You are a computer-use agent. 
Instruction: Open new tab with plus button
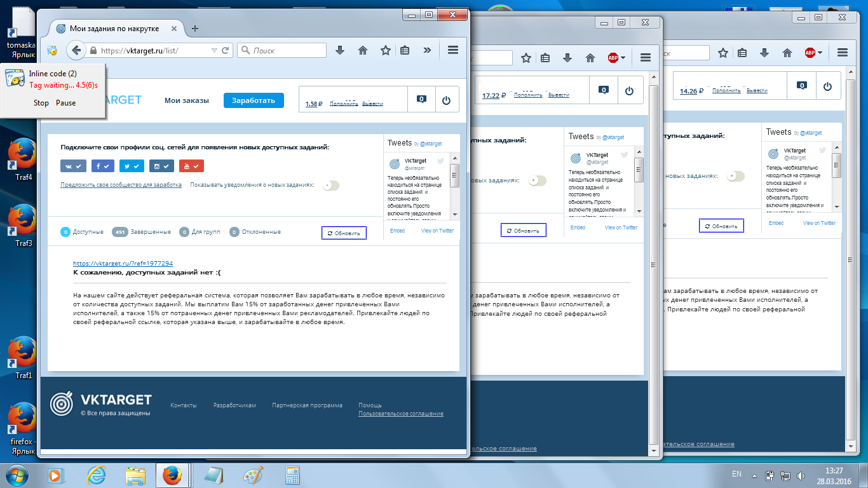[195, 29]
